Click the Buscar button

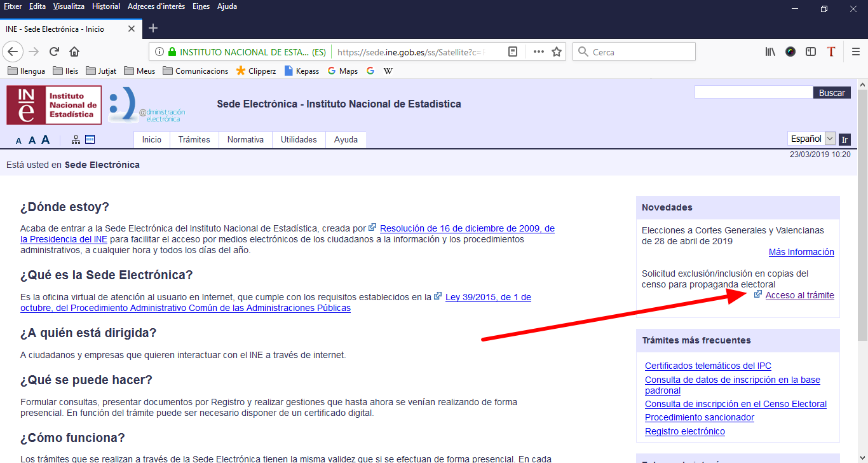[x=831, y=93]
